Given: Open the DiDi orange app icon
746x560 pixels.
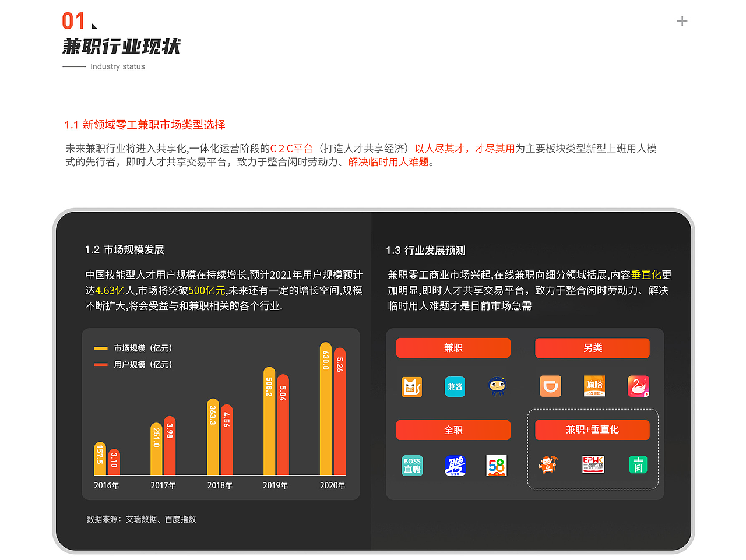Looking at the screenshot, I should 551,386.
